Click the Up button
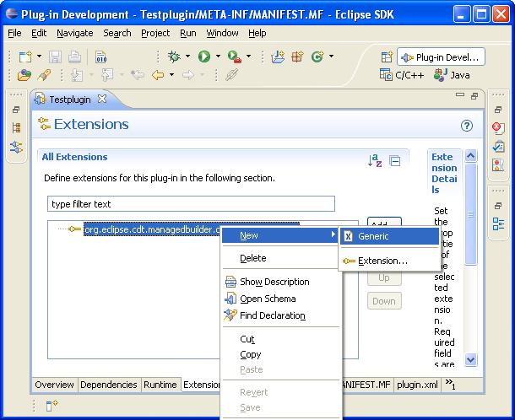515x420 pixels. [384, 277]
